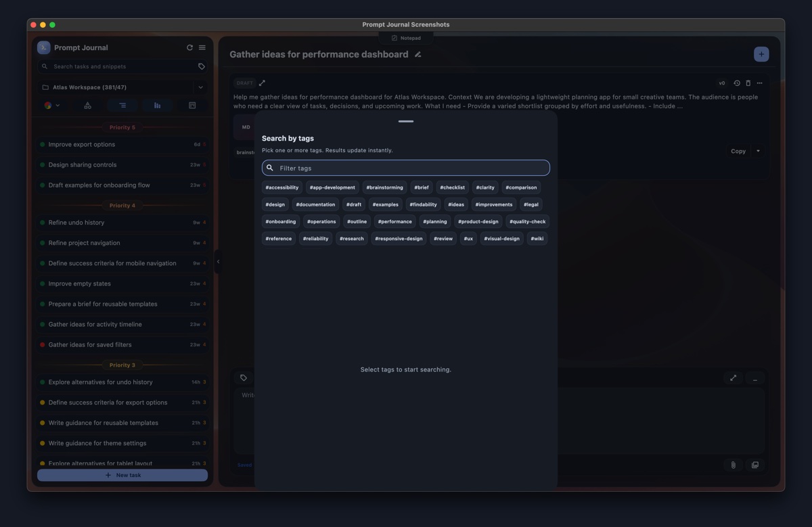Enable the #research tag filter

coord(352,238)
